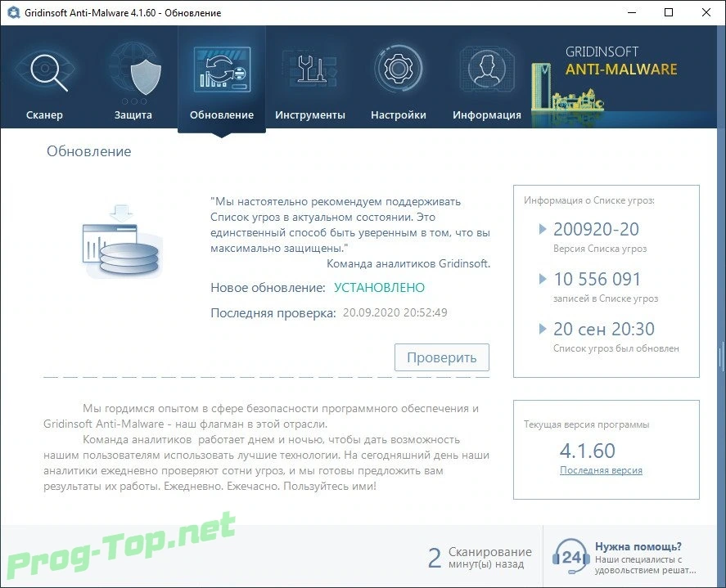The image size is (726, 588).
Task: Select the Обновление tab label
Action: point(222,114)
